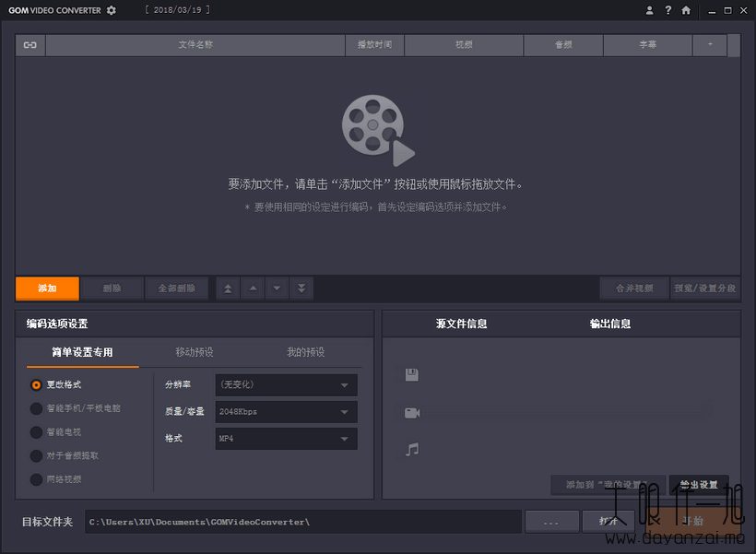Click the video camera icon in info panel
Image resolution: width=756 pixels, height=554 pixels.
click(x=412, y=413)
